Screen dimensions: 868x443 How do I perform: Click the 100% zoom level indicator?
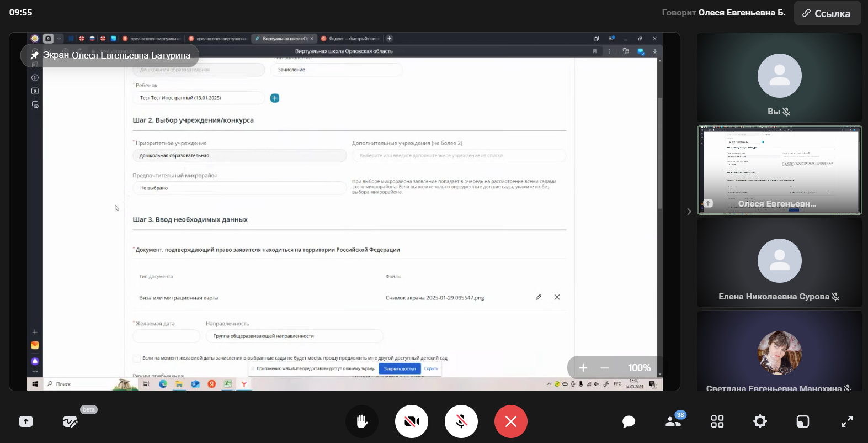[x=639, y=368]
